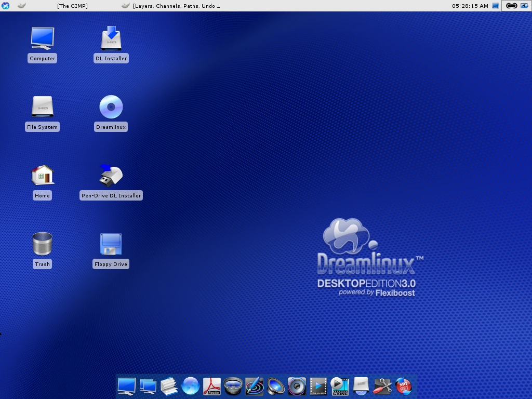Open the Home folder icon
The width and height of the screenshot is (532, 399).
coord(42,176)
